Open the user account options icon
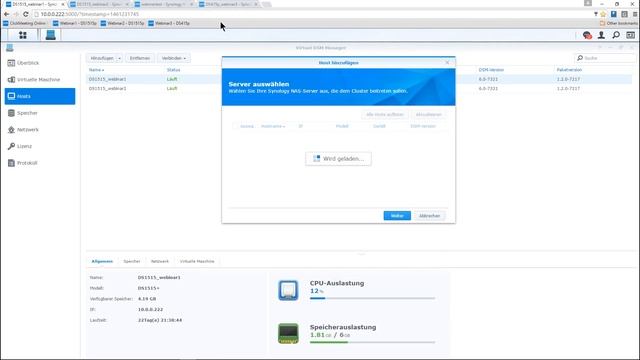The width and height of the screenshot is (640, 360). point(601,36)
